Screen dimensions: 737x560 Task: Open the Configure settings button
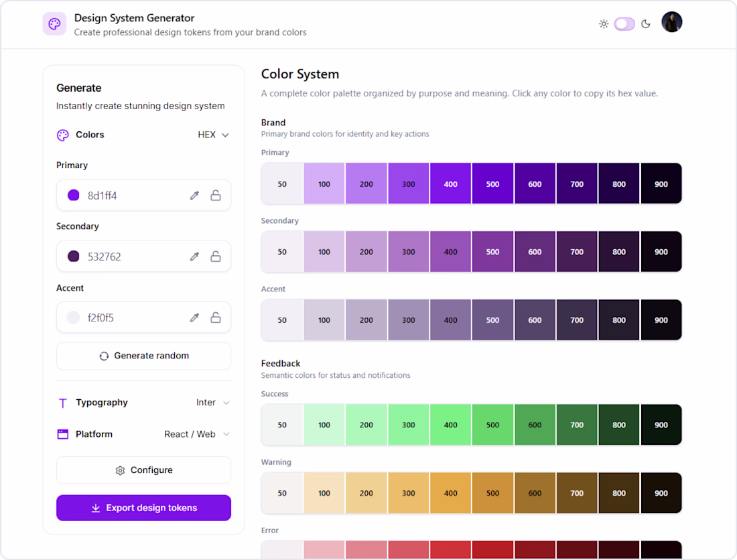143,470
